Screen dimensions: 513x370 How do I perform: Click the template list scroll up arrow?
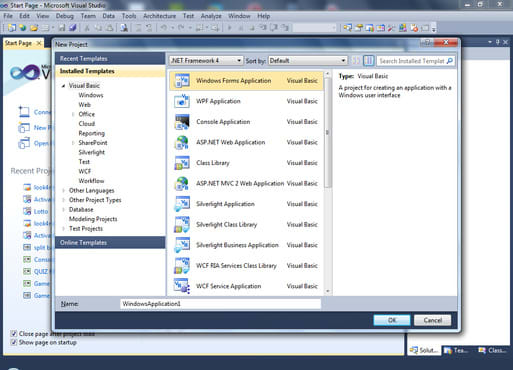[x=327, y=74]
